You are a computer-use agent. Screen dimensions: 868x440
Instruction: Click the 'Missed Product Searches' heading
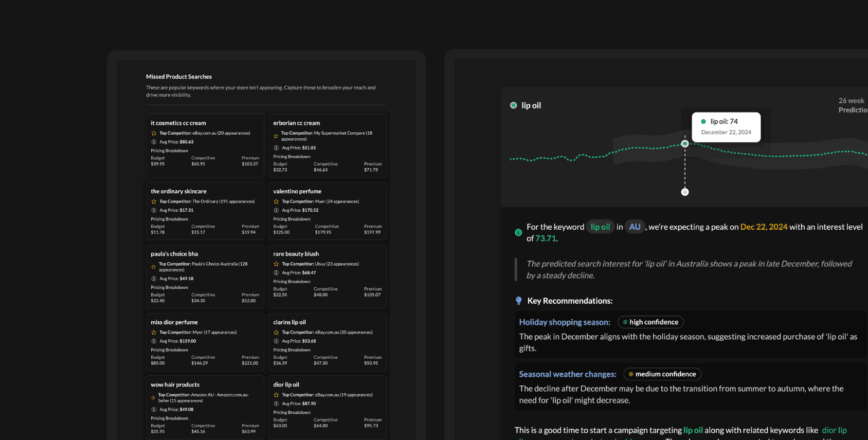click(x=179, y=77)
